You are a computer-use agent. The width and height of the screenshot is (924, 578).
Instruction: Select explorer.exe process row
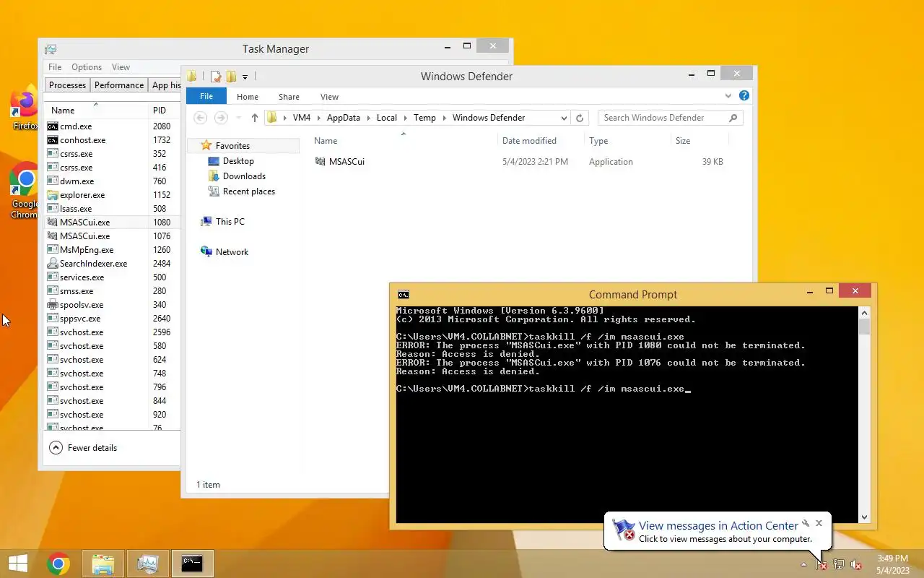click(x=113, y=195)
